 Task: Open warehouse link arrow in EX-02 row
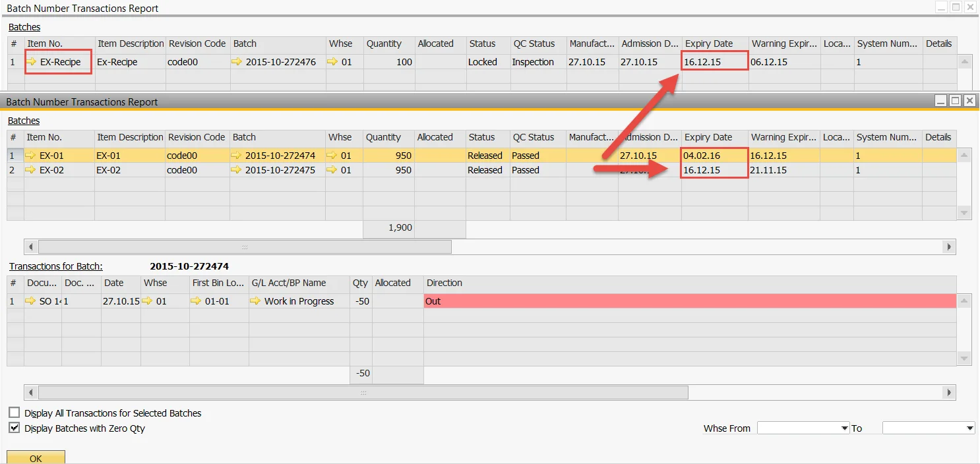coord(332,170)
